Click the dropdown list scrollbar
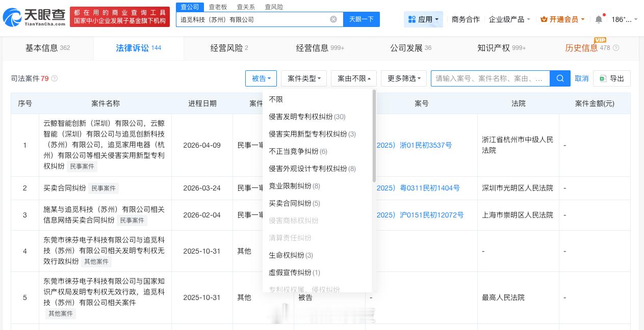This screenshot has height=330, width=644. click(374, 136)
